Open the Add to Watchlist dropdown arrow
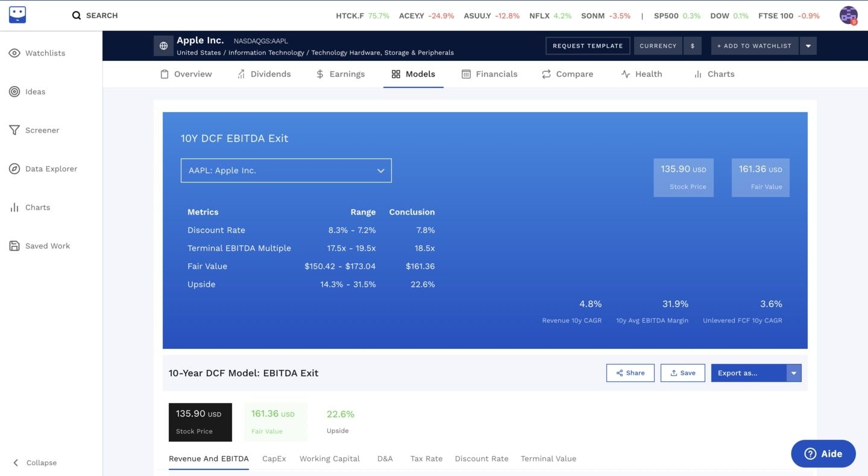Screen dimensions: 868x476 808,46
